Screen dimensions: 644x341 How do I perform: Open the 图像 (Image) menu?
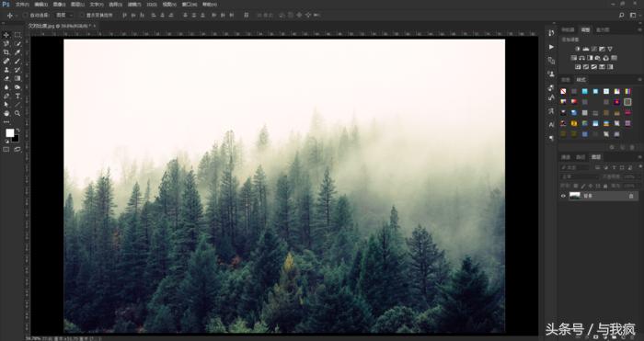point(59,5)
